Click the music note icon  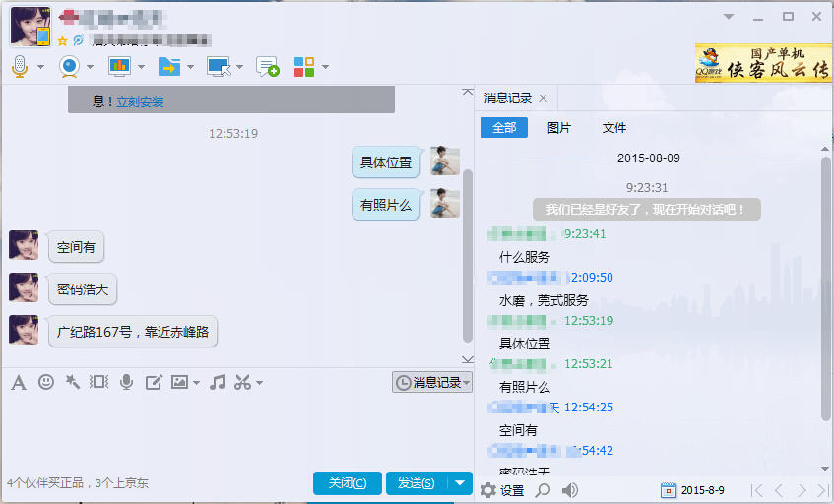[x=218, y=382]
